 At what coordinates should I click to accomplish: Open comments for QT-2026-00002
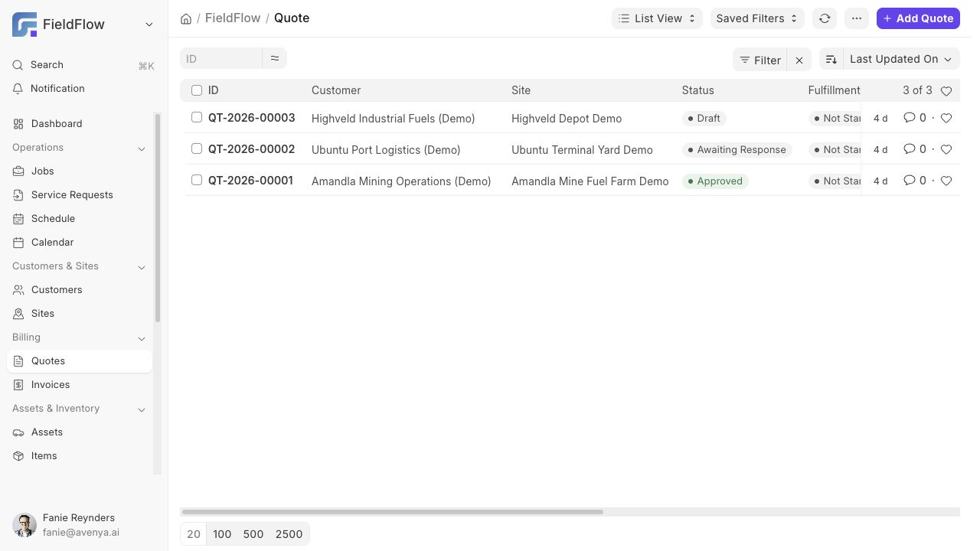(x=915, y=149)
